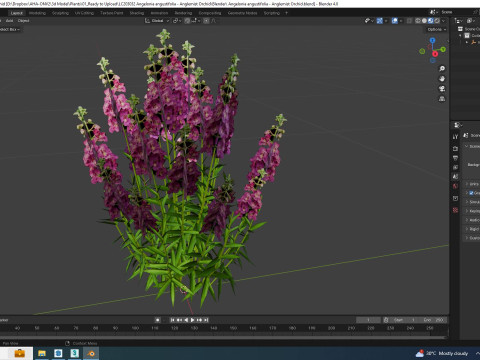Toggle viewport overlays display
480x360 pixels.
(395, 21)
